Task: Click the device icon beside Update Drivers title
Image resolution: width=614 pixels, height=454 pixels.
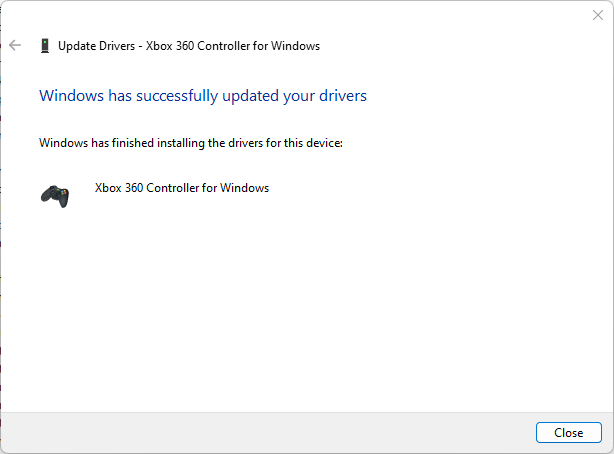Action: tap(45, 45)
